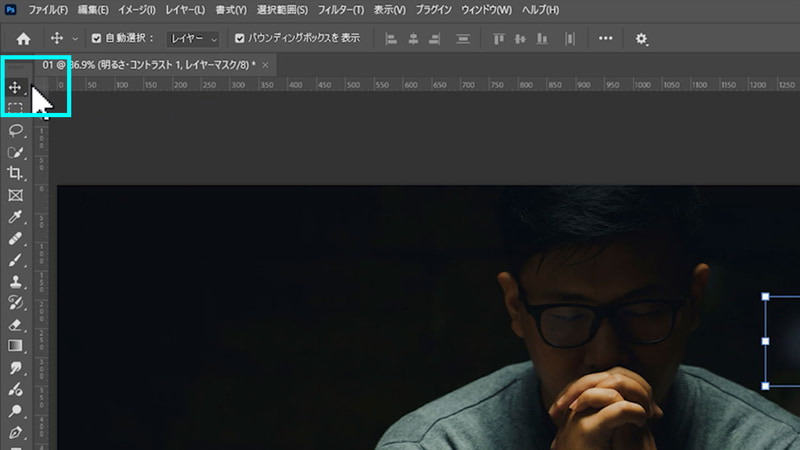Open the ウィンドウ(W) menu
The width and height of the screenshot is (800, 450).
coord(486,10)
